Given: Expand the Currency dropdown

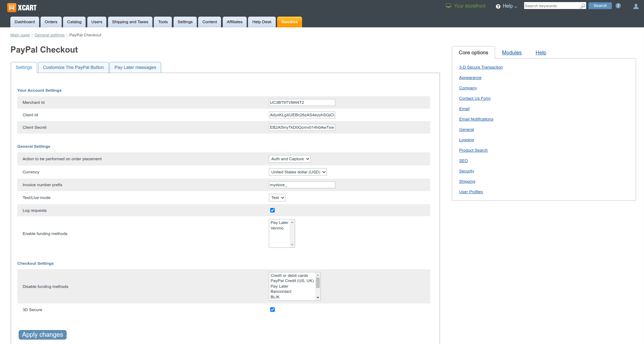Looking at the screenshot, I should click(298, 172).
